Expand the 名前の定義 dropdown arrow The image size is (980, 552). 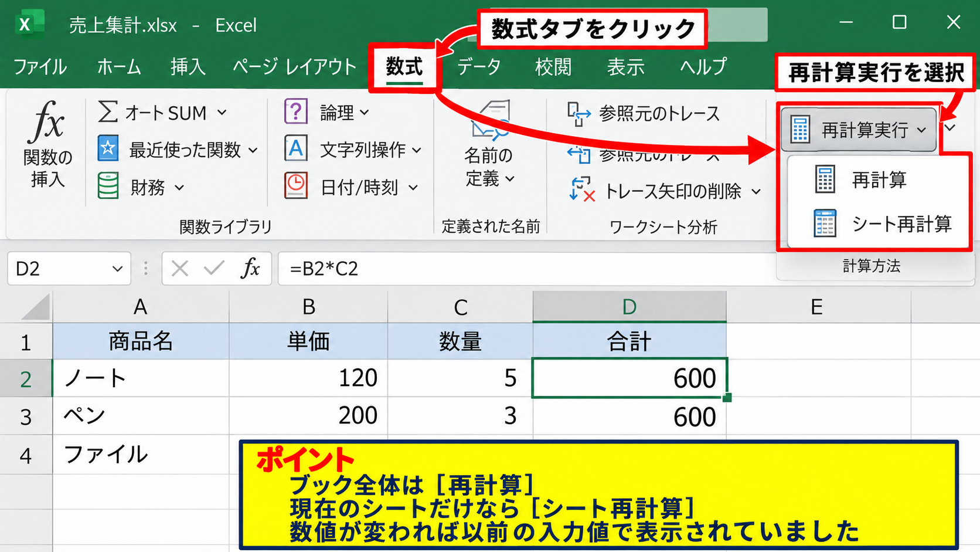(509, 179)
